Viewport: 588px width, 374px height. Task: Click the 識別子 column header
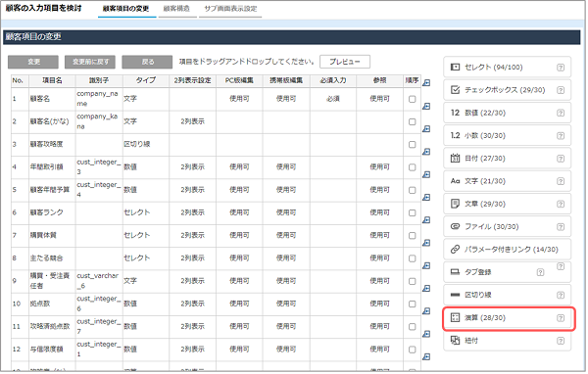pos(99,80)
